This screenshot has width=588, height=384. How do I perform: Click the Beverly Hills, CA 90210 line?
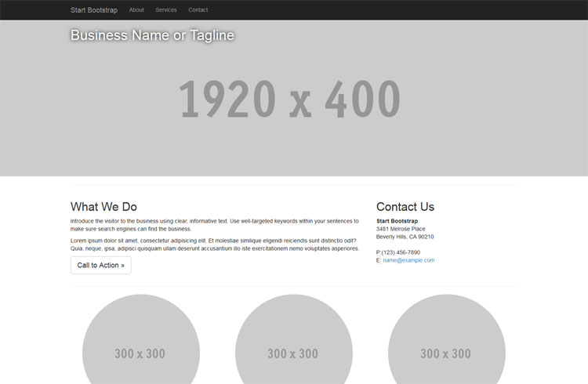point(405,237)
